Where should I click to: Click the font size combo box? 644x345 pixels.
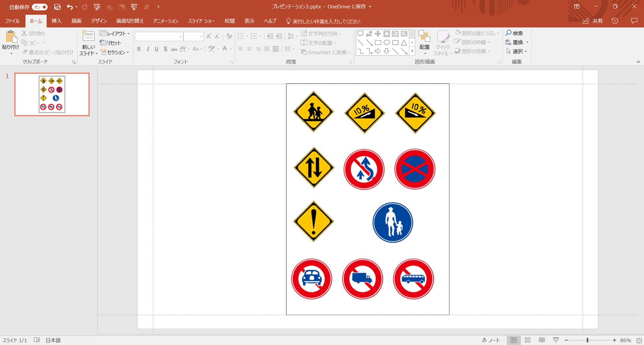[x=194, y=37]
